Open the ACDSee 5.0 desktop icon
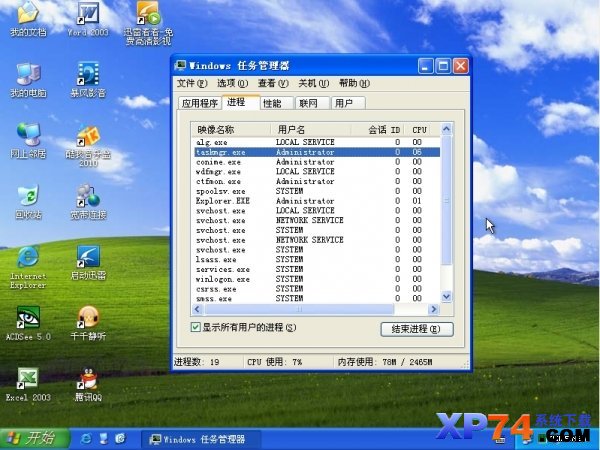600x450 pixels. tap(28, 323)
